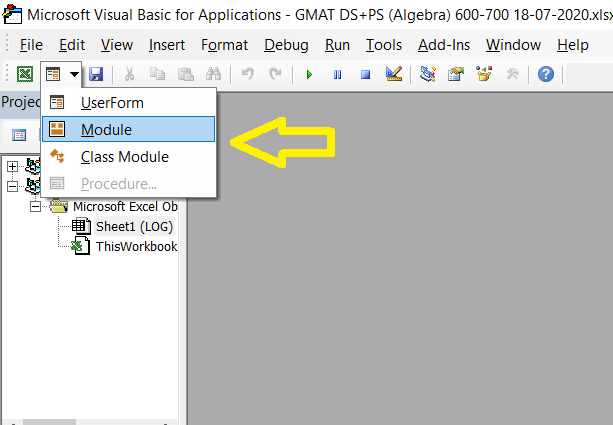Click the Paste clipboard icon
Image resolution: width=613 pixels, height=425 pixels.
click(x=186, y=74)
